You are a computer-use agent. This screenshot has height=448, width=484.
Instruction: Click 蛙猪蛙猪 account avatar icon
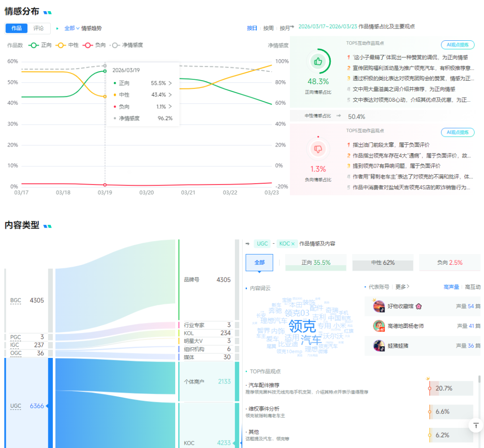379,345
